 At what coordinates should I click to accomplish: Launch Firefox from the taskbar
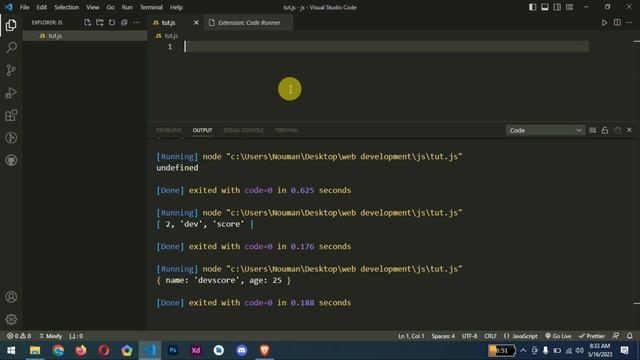click(81, 350)
